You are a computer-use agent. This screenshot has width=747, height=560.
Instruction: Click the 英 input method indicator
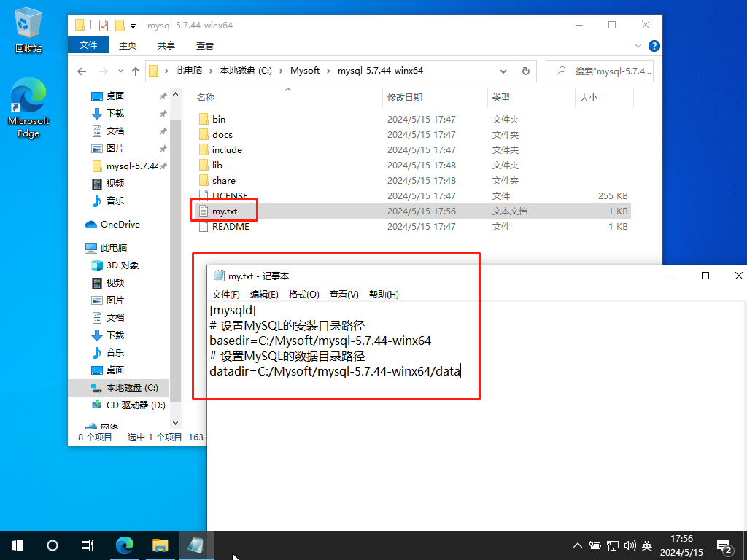pyautogui.click(x=647, y=545)
